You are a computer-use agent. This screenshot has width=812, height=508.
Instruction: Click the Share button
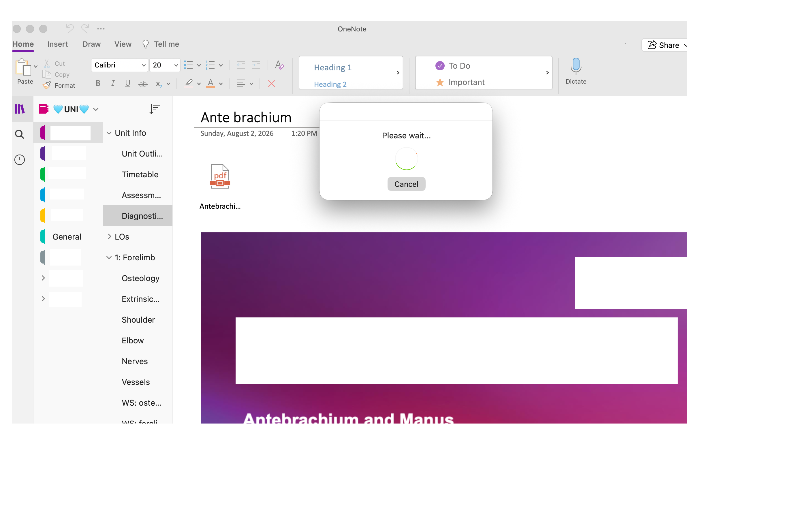[665, 45]
